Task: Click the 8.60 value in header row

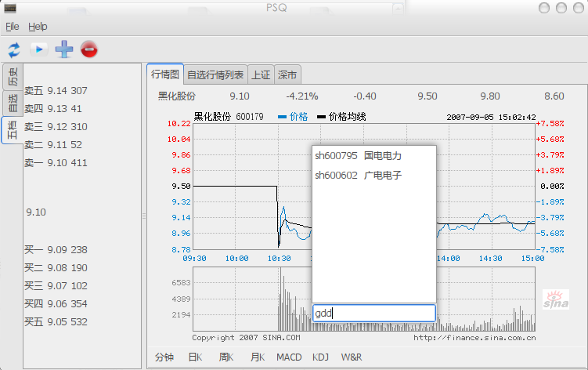Action: click(554, 96)
